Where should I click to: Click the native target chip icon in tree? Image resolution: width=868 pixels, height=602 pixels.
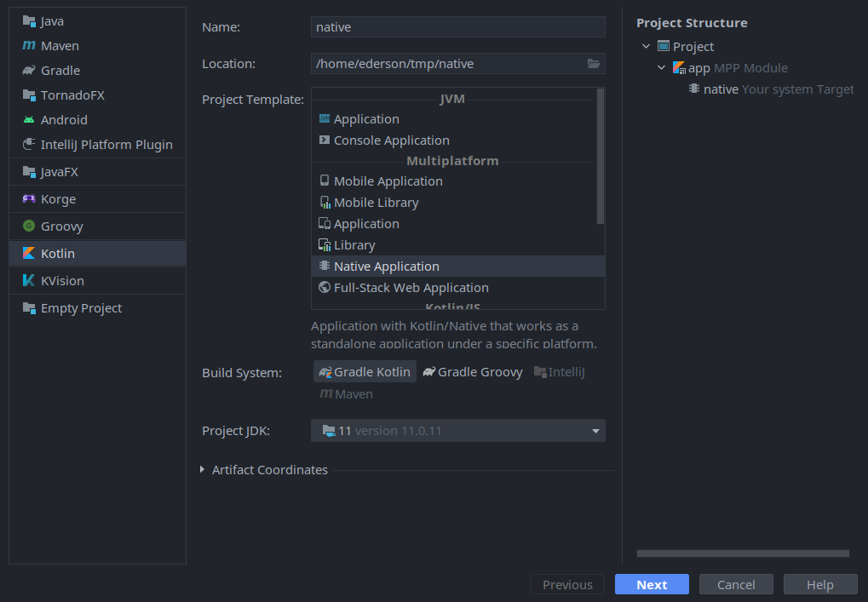click(x=693, y=89)
